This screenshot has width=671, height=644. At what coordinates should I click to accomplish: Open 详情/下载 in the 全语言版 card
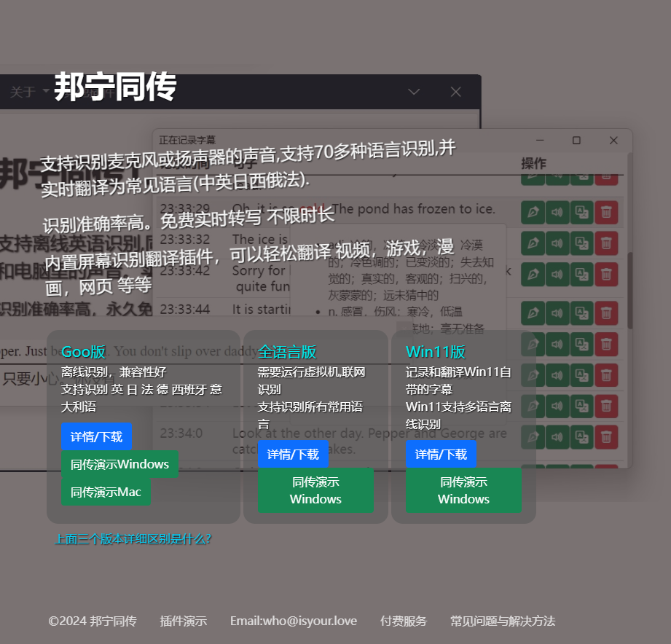point(293,454)
